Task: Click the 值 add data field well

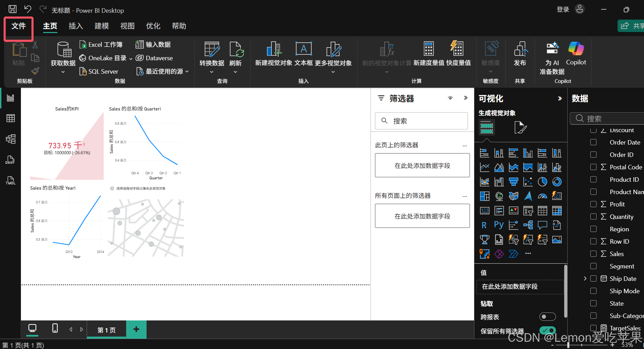Action: (x=520, y=287)
